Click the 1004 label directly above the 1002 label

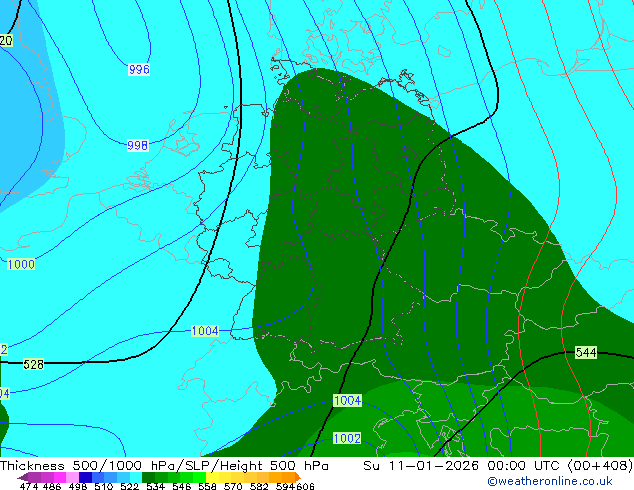[x=347, y=401]
